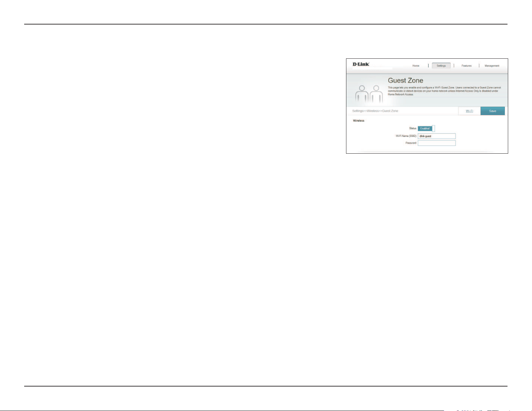This screenshot has height=411, width=532.
Task: Click the Wi-Fi Name (SSID) field
Action: coord(437,136)
